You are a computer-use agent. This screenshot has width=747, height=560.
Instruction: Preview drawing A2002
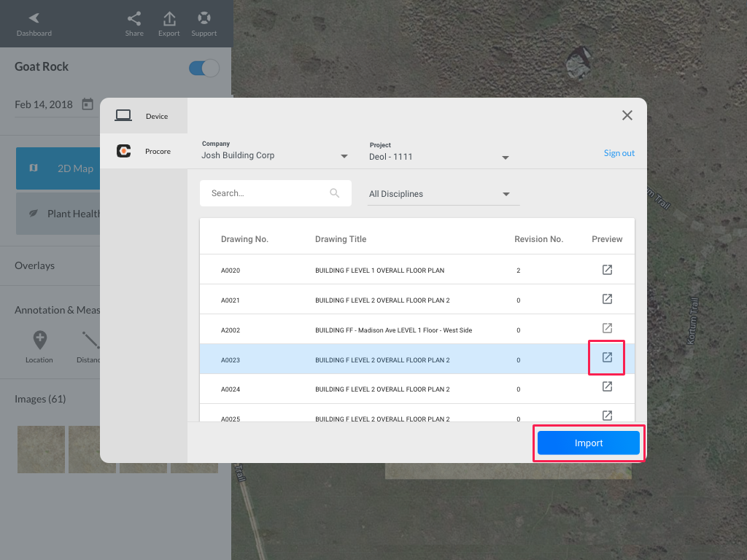point(607,328)
